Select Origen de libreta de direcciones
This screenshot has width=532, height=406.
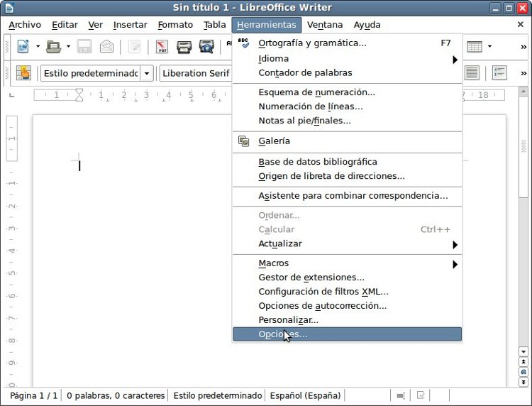(347, 176)
